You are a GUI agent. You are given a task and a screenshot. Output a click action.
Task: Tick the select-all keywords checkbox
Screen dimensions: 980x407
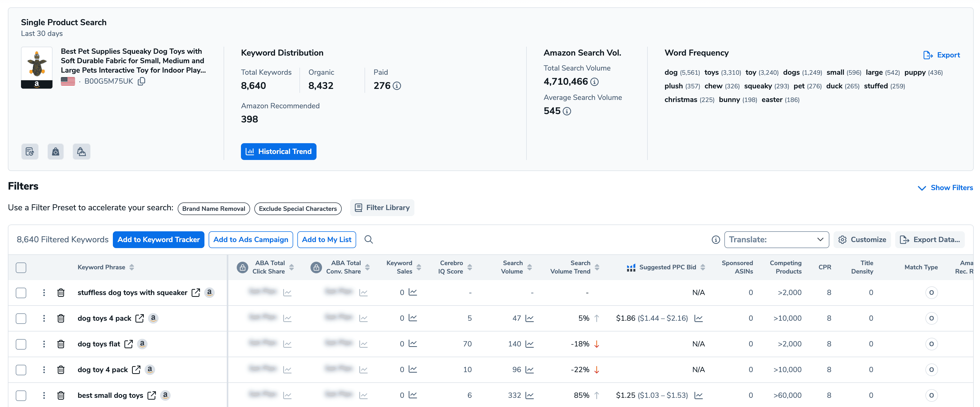pos(21,267)
